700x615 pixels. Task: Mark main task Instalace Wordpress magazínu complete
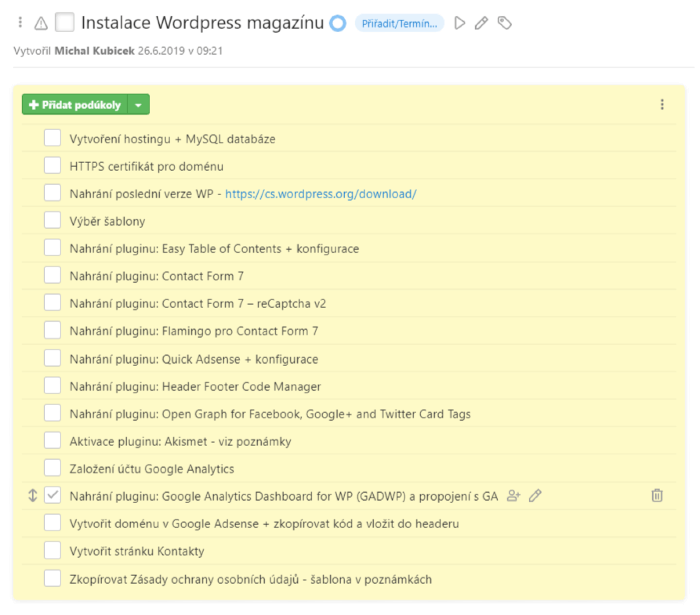pos(65,23)
